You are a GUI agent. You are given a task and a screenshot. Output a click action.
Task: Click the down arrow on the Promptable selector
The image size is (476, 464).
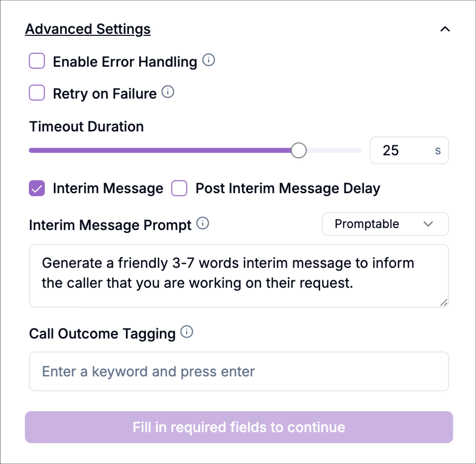coord(428,224)
